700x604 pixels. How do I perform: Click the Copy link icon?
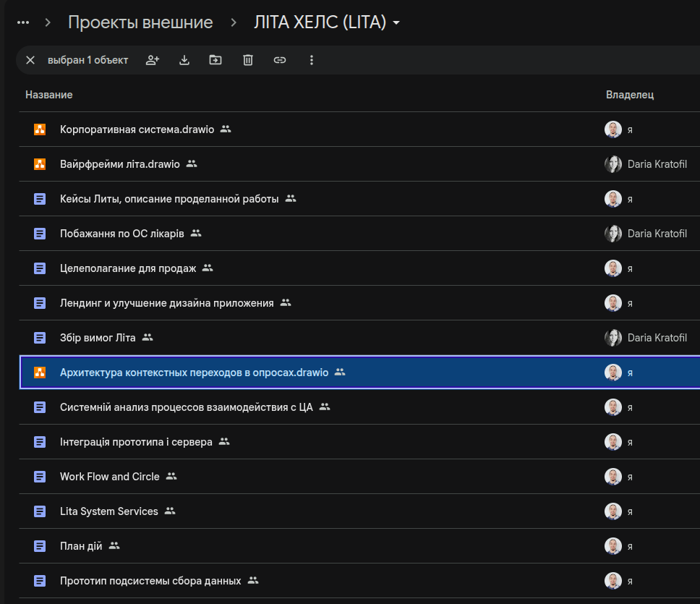coord(280,60)
